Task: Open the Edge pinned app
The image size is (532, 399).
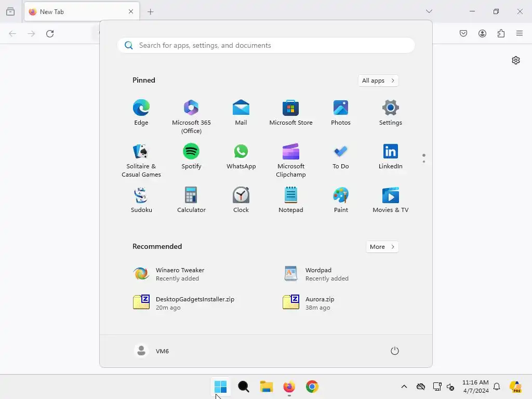Action: coord(141,113)
